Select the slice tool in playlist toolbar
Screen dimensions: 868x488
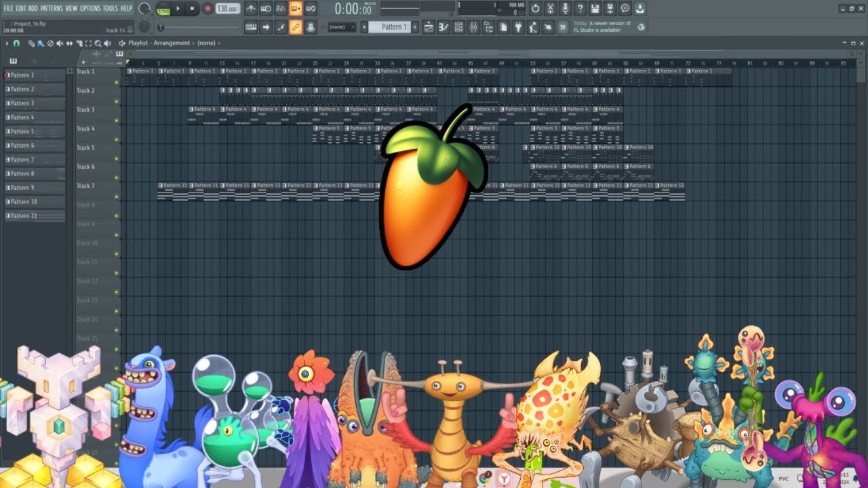79,43
